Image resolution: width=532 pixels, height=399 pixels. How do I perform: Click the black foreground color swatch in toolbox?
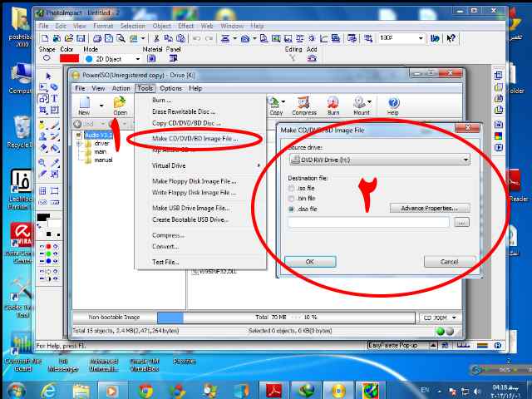43,217
